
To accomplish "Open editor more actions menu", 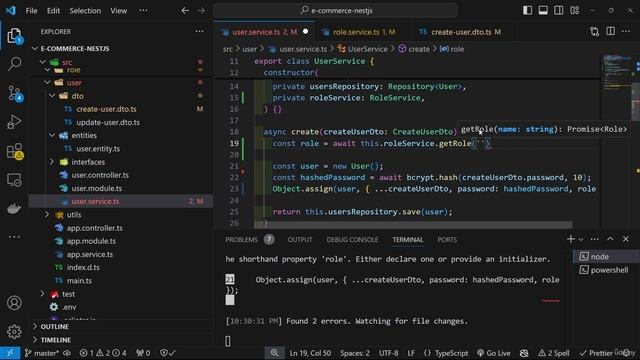I will click(x=626, y=31).
